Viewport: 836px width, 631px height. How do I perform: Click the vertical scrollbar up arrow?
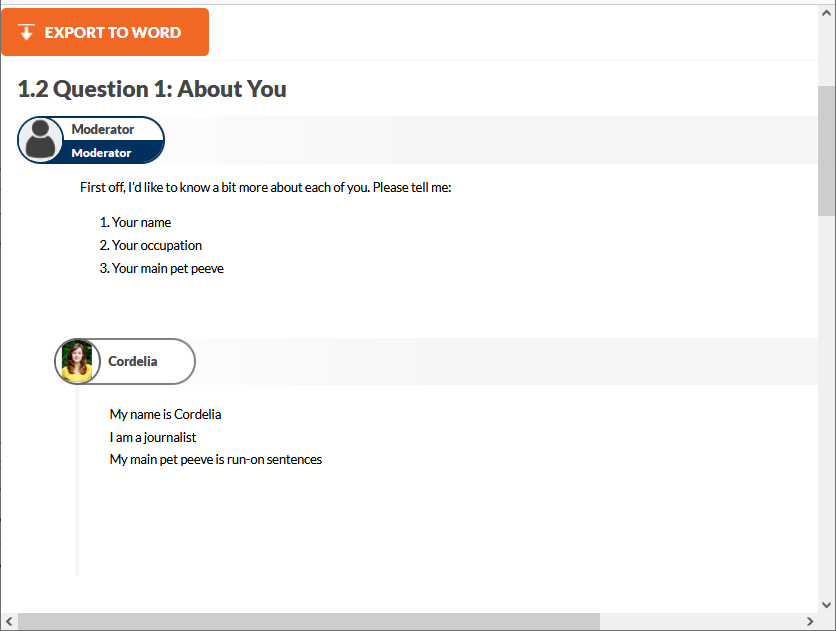[x=826, y=13]
